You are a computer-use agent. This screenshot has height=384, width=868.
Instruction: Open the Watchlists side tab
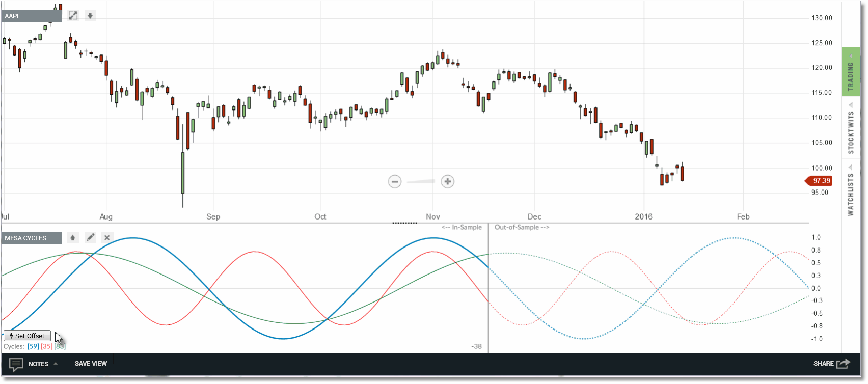[x=851, y=190]
